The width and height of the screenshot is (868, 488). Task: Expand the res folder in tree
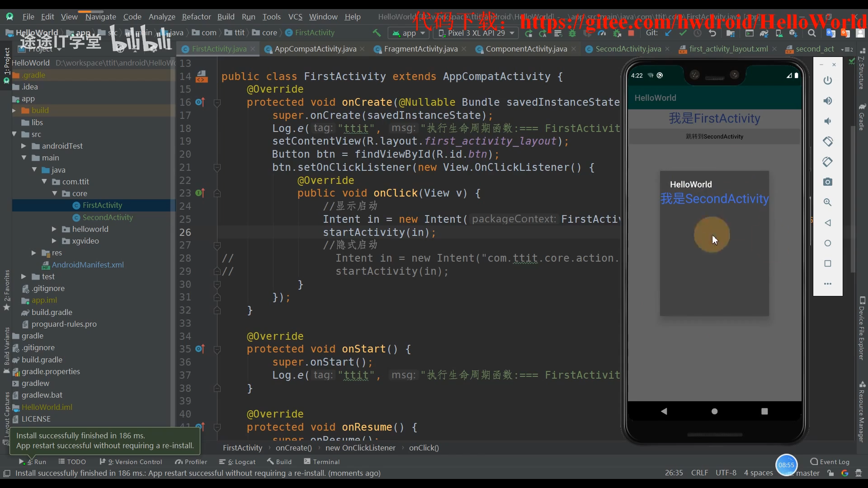click(x=34, y=253)
